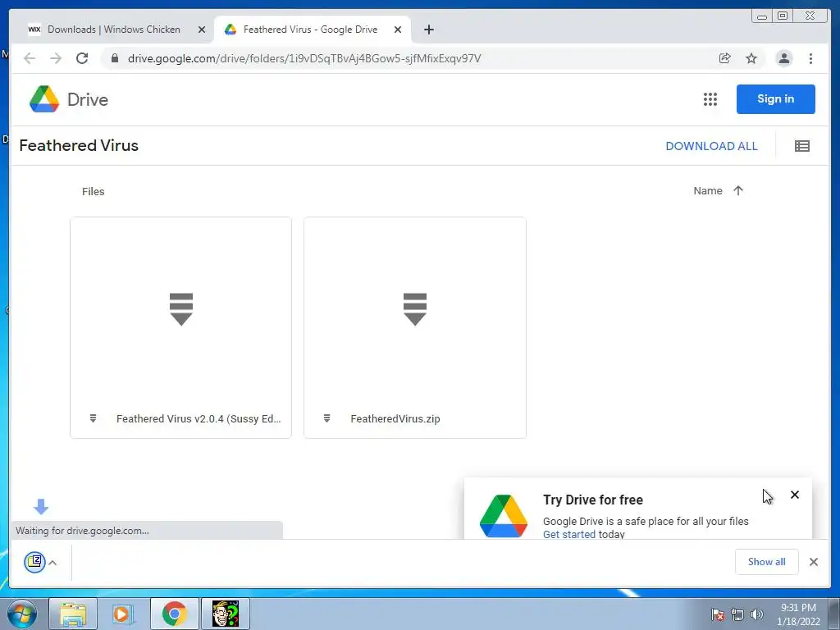Open the FeatheredVirus.zip file thumbnail
This screenshot has height=630, width=840.
415,309
